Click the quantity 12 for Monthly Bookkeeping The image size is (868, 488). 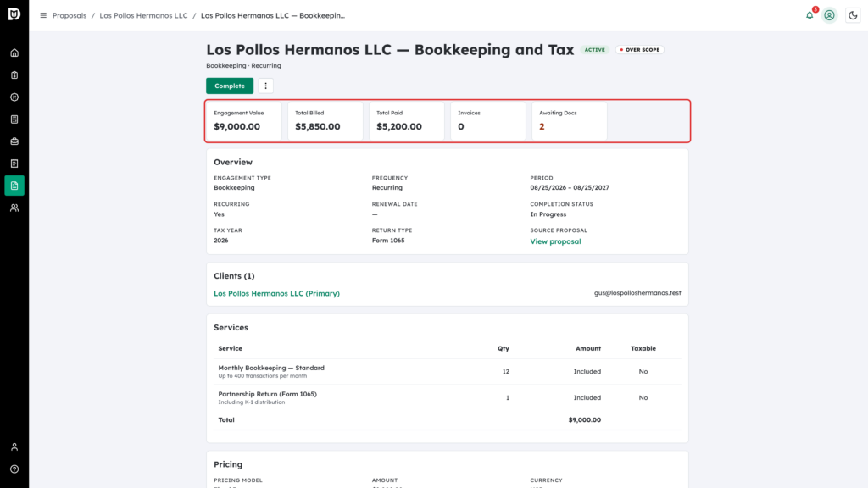(506, 372)
